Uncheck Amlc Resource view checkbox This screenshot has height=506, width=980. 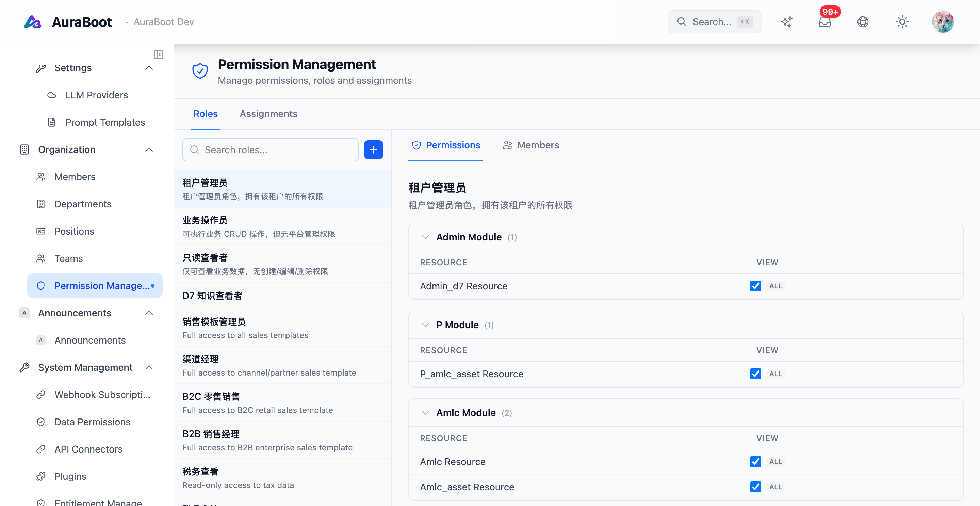[x=755, y=462]
